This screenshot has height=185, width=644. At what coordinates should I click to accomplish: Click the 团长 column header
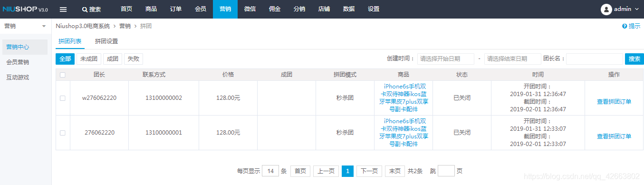99,75
